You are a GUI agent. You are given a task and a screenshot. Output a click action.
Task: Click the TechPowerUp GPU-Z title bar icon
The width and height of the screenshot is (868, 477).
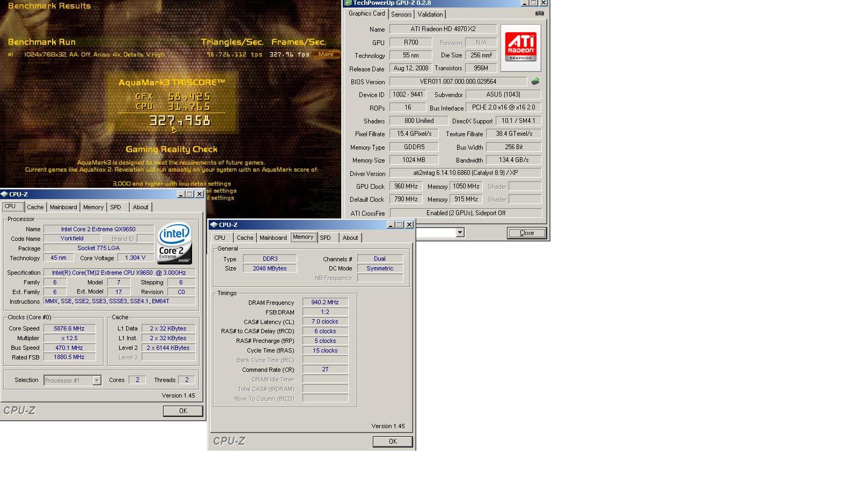(348, 3)
